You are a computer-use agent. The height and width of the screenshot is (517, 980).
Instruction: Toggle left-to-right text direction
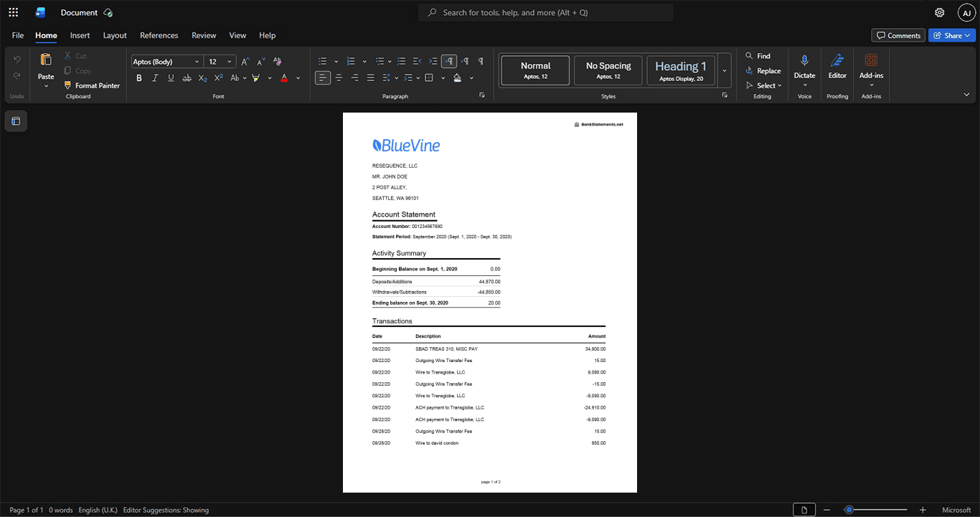(449, 62)
